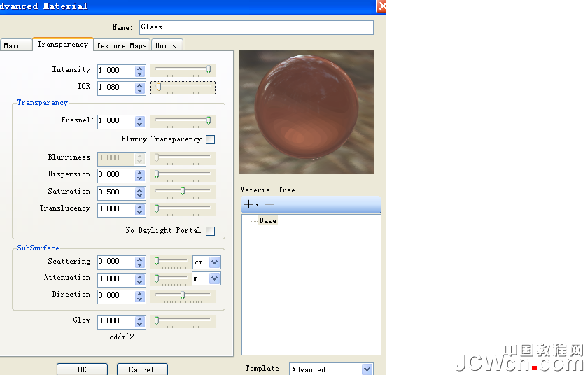Click the Dispersion slider
Image resolution: width=588 pixels, height=375 pixels.
point(183,175)
